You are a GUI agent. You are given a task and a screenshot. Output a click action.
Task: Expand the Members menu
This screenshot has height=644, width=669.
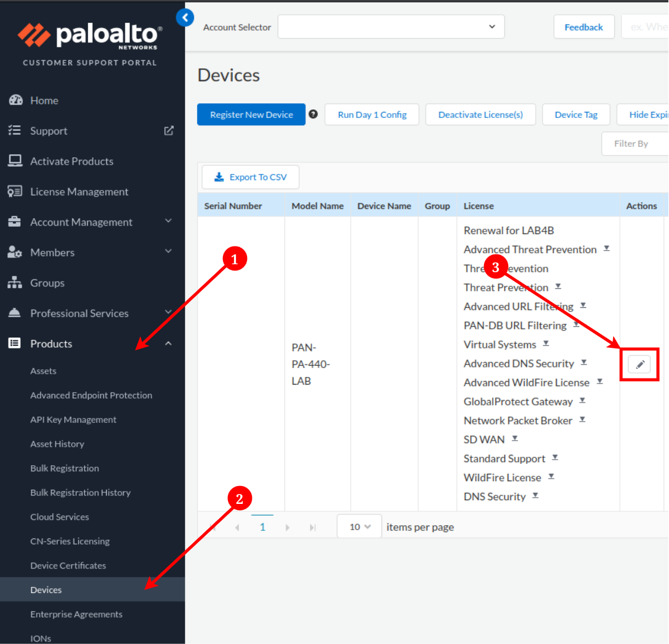click(169, 251)
